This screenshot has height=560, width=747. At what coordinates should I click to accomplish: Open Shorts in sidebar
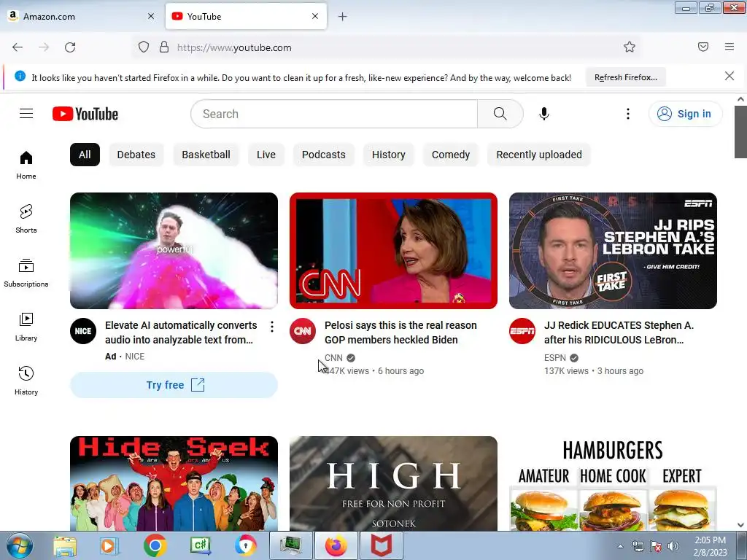pos(26,219)
